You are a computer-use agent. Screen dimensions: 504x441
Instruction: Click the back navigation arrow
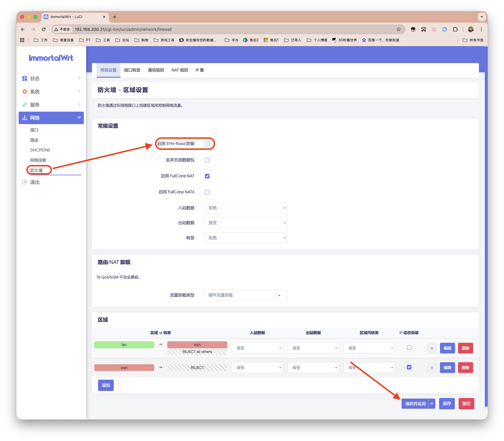(x=23, y=29)
